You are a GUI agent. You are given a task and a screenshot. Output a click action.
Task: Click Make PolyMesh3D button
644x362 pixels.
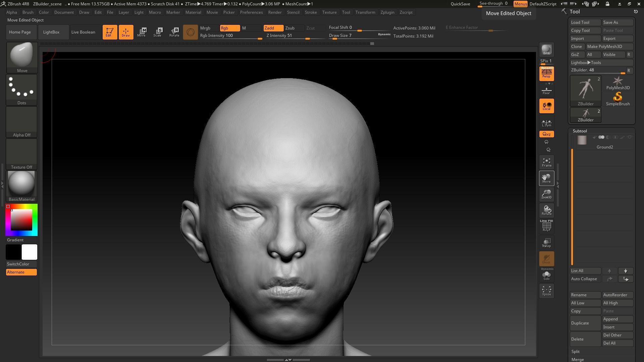point(609,47)
